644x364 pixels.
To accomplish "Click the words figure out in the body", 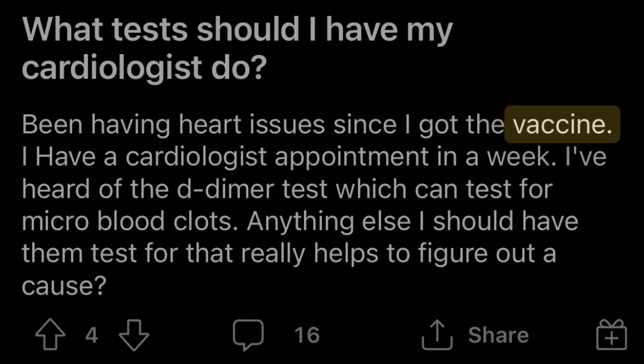I will click(476, 254).
